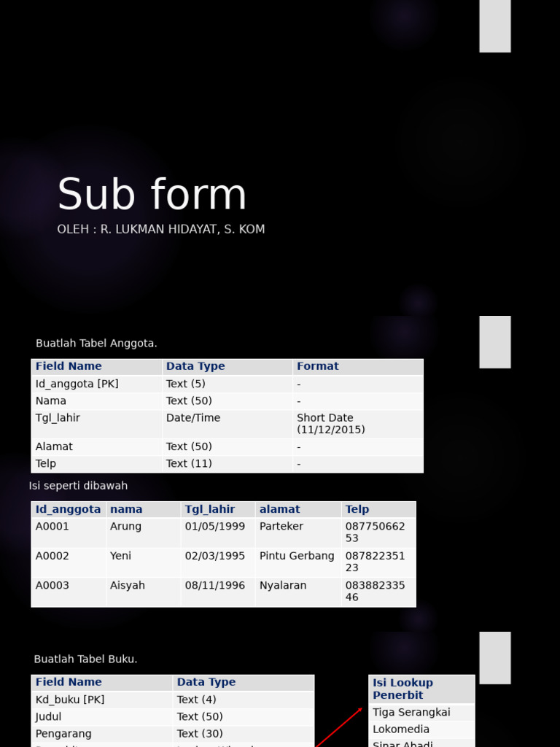Select the "Text (5)" data type cell
The image size is (560, 747).
[186, 384]
